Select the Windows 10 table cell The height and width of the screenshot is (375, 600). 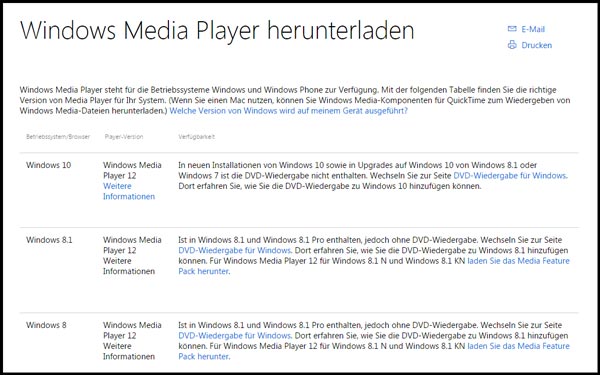click(x=49, y=165)
